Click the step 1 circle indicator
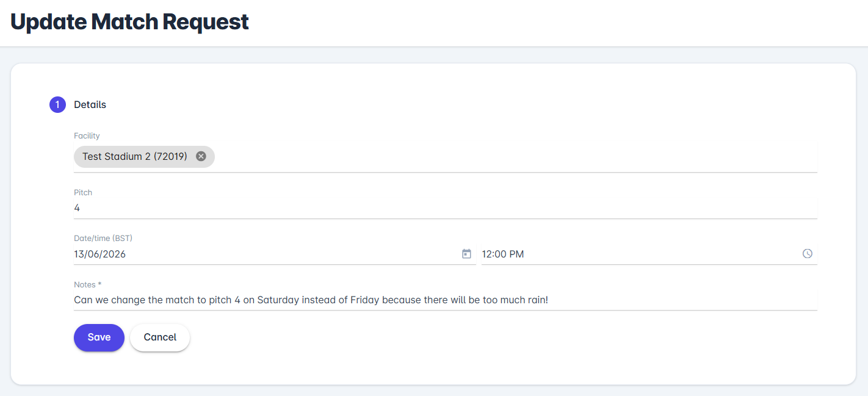 click(57, 105)
